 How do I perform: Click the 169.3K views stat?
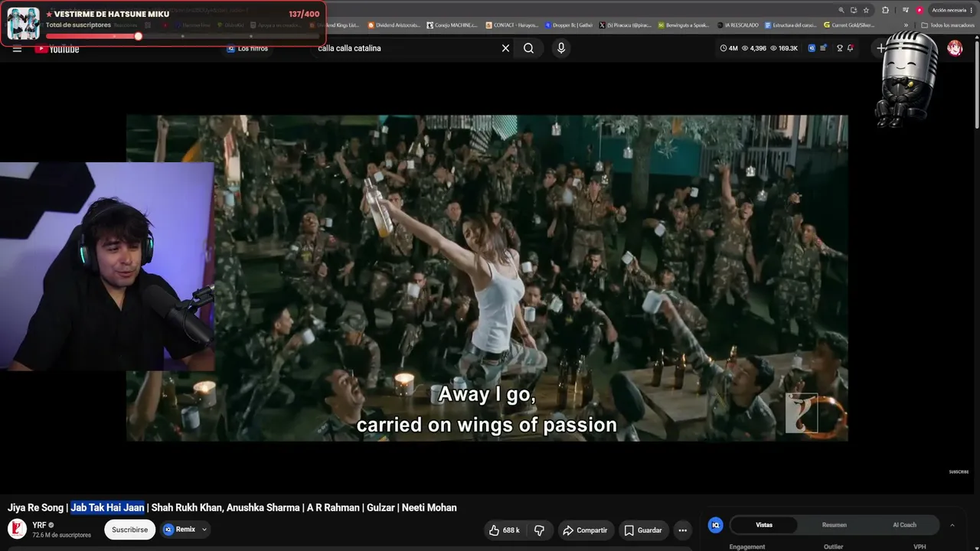pyautogui.click(x=784, y=48)
